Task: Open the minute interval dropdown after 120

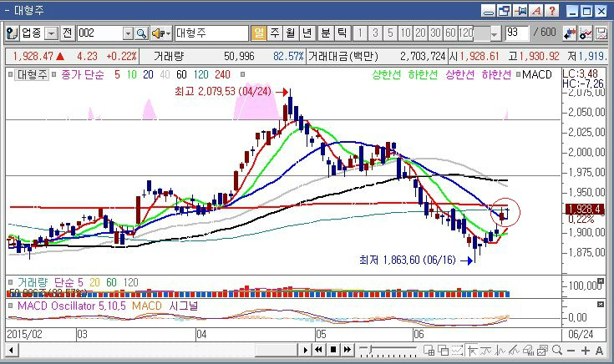Action: [495, 33]
